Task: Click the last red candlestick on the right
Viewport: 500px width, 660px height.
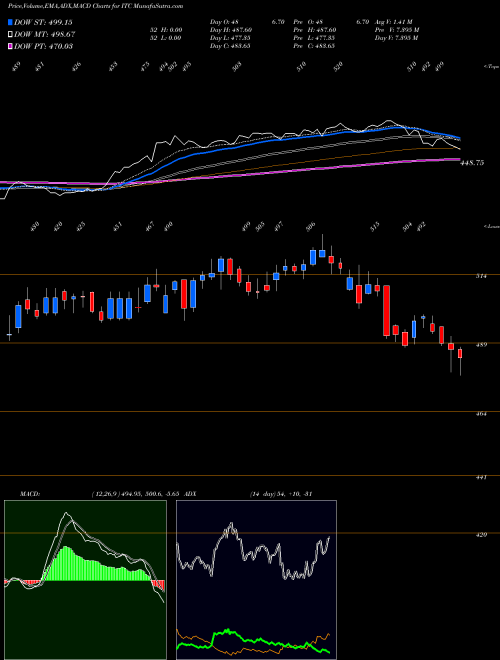Action: tap(460, 353)
